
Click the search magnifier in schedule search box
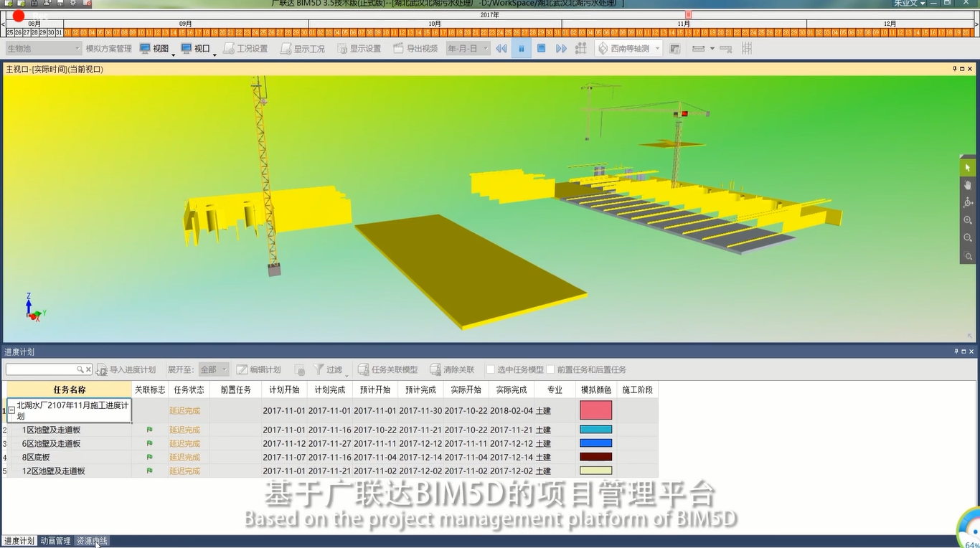[x=80, y=369]
